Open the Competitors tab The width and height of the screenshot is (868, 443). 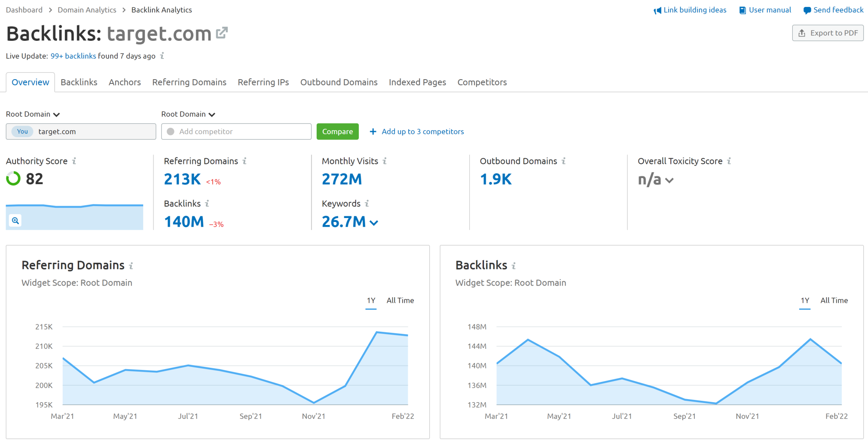(482, 82)
